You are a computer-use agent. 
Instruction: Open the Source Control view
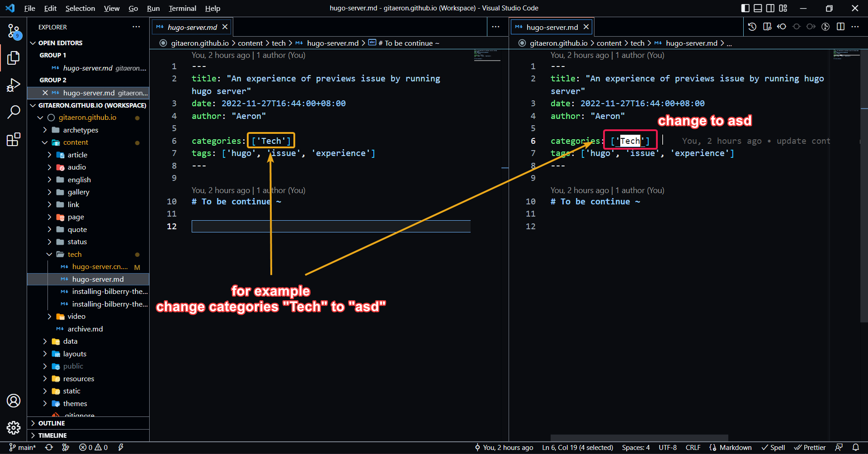[x=14, y=31]
